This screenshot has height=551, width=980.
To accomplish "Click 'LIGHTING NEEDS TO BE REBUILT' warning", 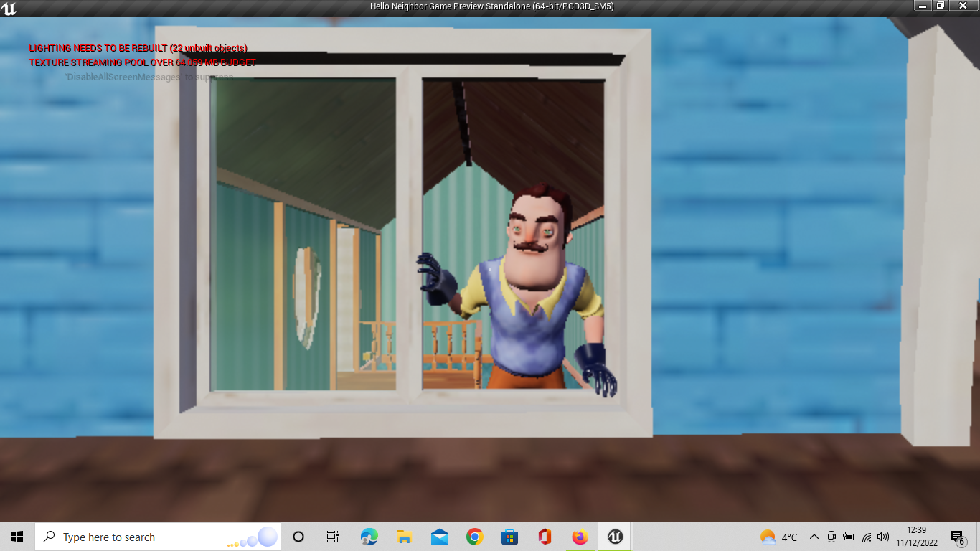I will pos(138,48).
